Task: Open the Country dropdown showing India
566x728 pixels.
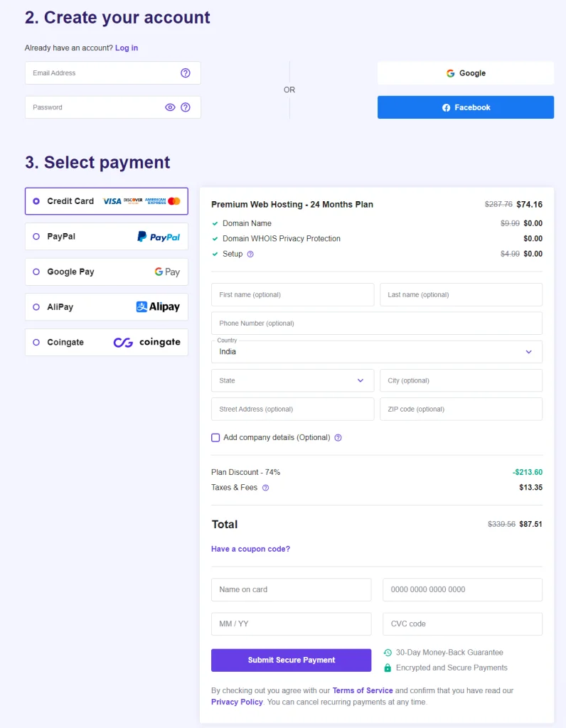Action: (376, 351)
